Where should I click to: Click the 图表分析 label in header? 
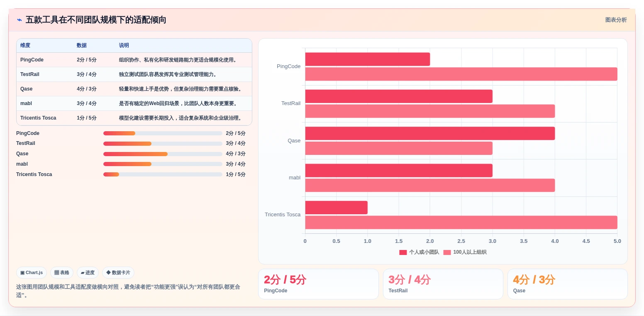pos(616,20)
